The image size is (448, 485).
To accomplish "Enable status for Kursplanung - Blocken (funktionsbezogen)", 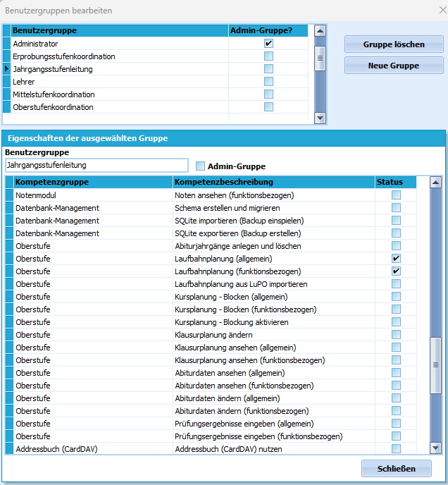I will (x=396, y=309).
